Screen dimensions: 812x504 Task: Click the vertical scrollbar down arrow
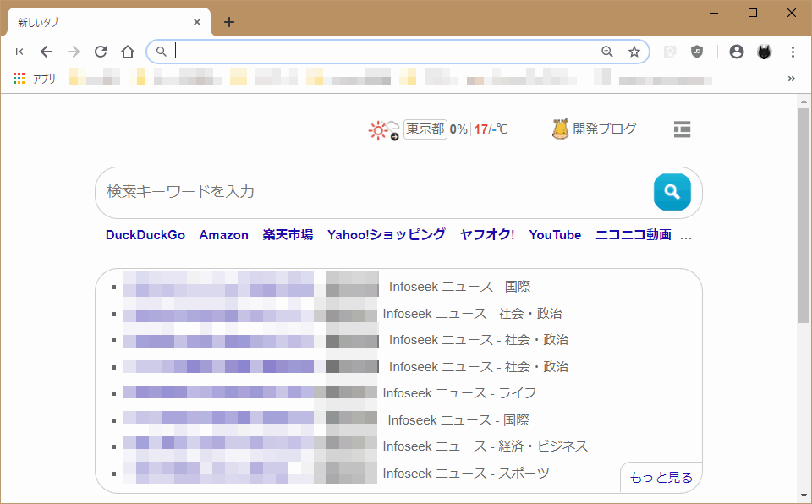[804, 495]
